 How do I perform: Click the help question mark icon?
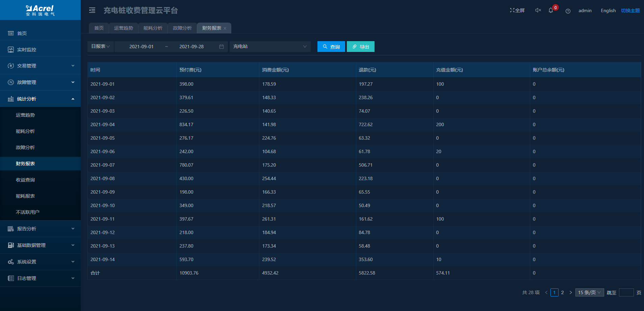click(x=568, y=11)
